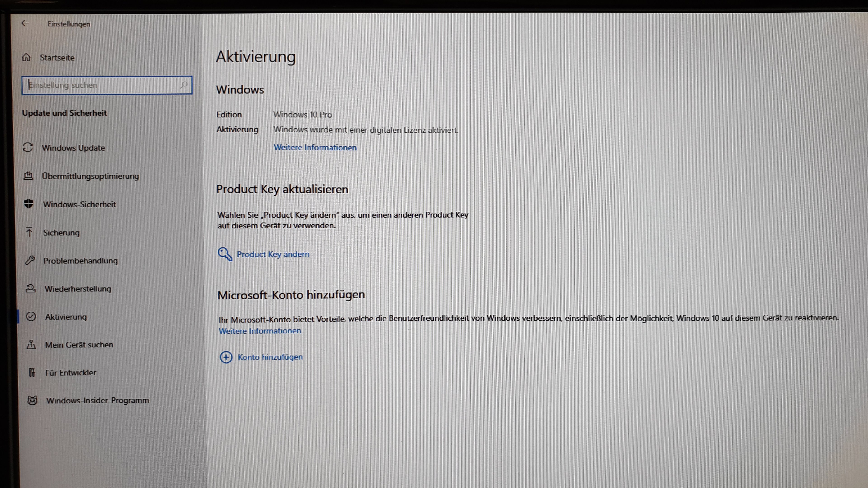The width and height of the screenshot is (868, 488).
Task: Go to Für Entwickler settings
Action: point(71,373)
